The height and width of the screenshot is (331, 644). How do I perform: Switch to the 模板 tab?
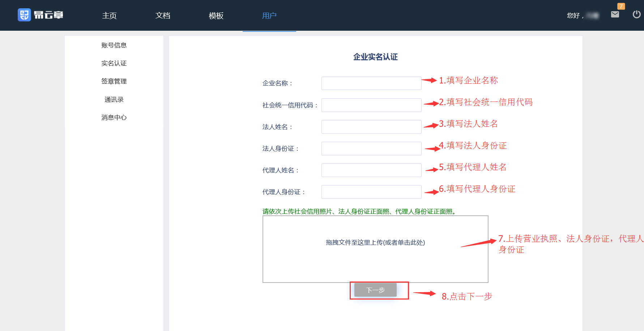point(216,16)
